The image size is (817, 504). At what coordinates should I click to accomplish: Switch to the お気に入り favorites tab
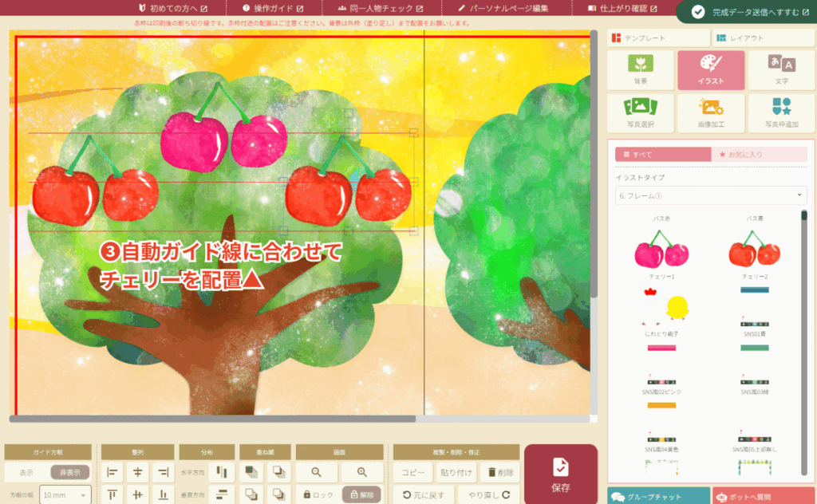tap(759, 154)
